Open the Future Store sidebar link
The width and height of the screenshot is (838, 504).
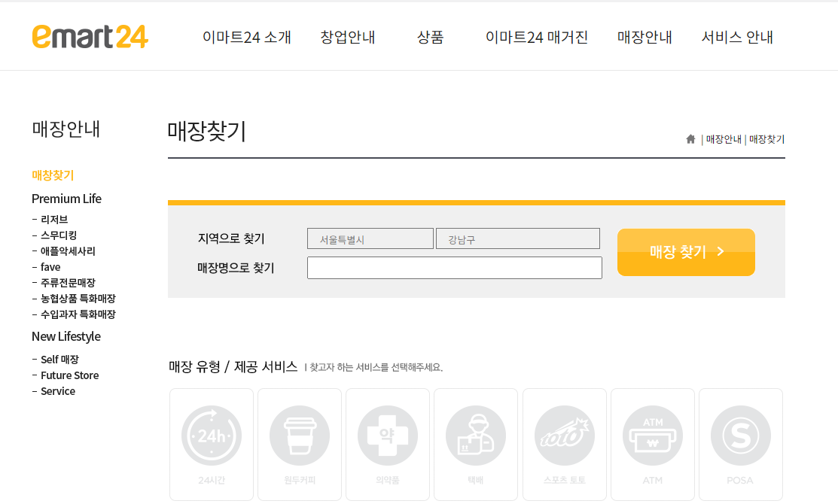tap(69, 375)
